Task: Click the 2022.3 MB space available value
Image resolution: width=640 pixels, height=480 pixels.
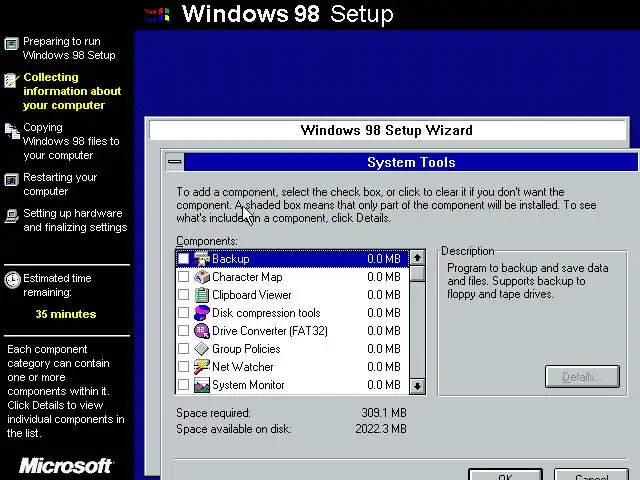Action: pyautogui.click(x=381, y=429)
